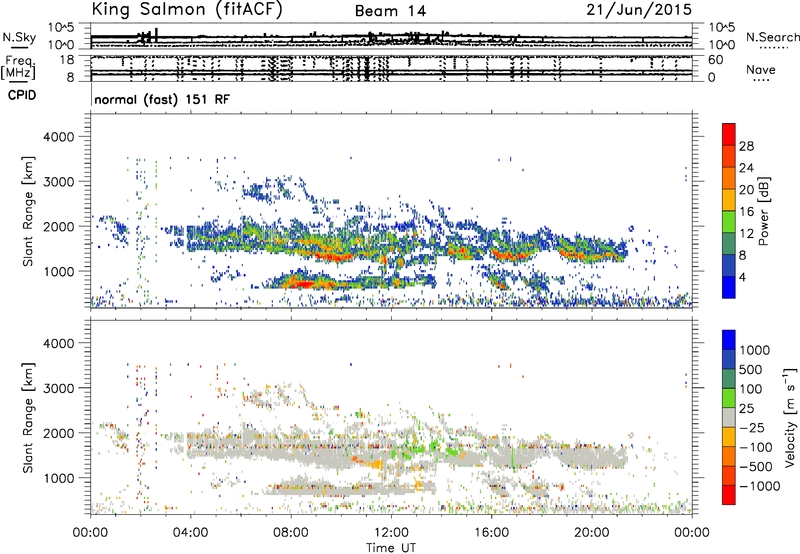Click the gray -25 to 25 Velocity segment
Viewport: 800px width, 554px height.
pos(729,417)
